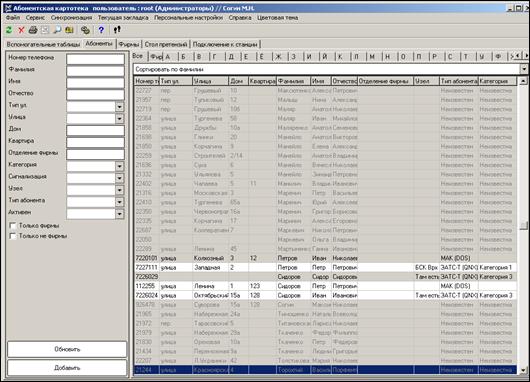
Task: Click the printer toolbar icon
Action: (33, 30)
